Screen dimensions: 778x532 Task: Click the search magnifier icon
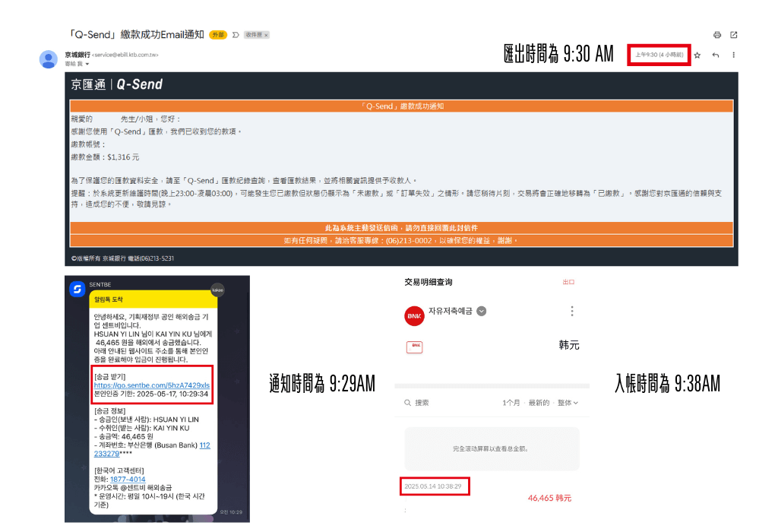pyautogui.click(x=407, y=403)
